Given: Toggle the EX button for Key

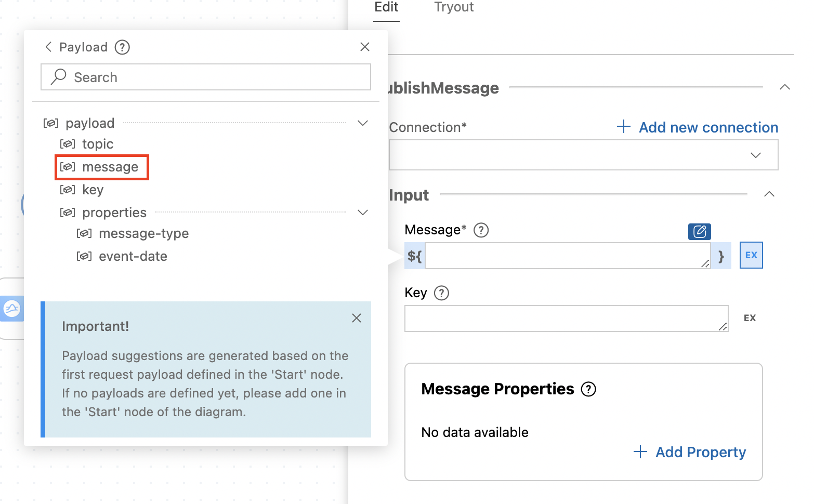Looking at the screenshot, I should coord(750,318).
